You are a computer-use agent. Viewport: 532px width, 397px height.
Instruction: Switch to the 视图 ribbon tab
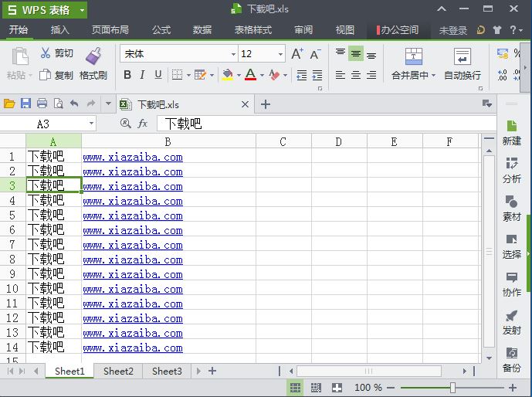click(x=345, y=30)
